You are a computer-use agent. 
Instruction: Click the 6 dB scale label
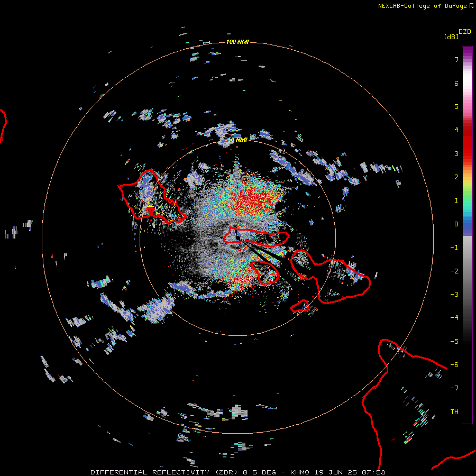[x=456, y=83]
